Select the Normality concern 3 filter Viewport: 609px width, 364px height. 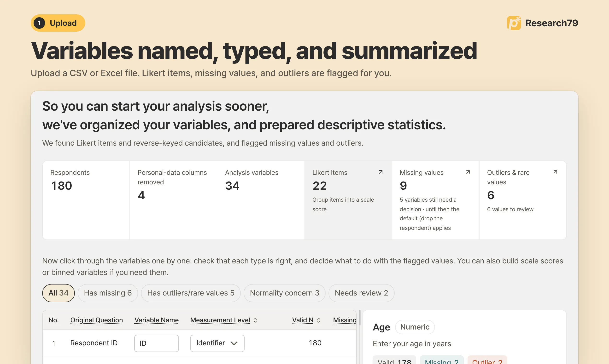[x=285, y=293]
